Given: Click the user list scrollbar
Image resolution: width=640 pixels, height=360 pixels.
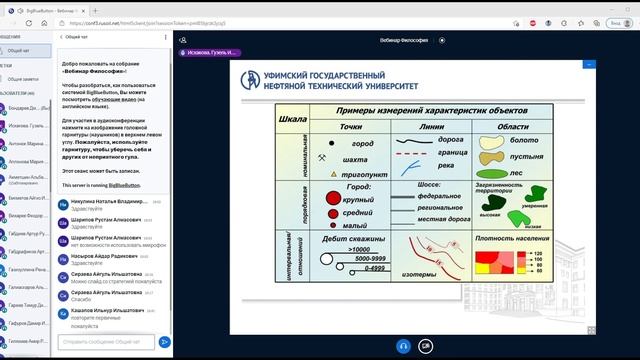Looking at the screenshot, I should [x=51, y=147].
